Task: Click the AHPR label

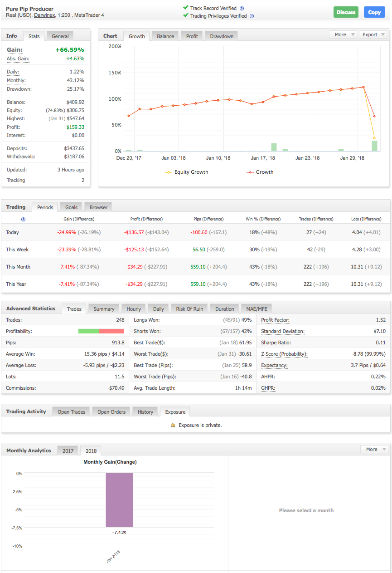Action: pyautogui.click(x=268, y=377)
